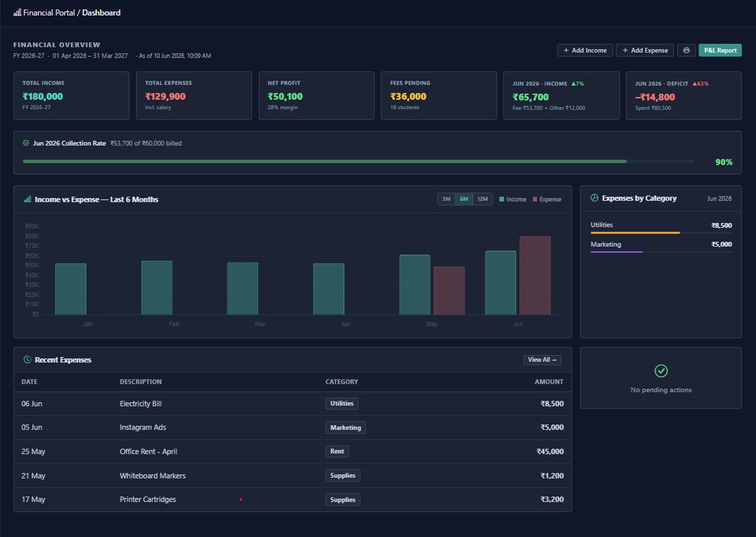This screenshot has width=756, height=537.
Task: Open the Total Expenses card
Action: 194,96
